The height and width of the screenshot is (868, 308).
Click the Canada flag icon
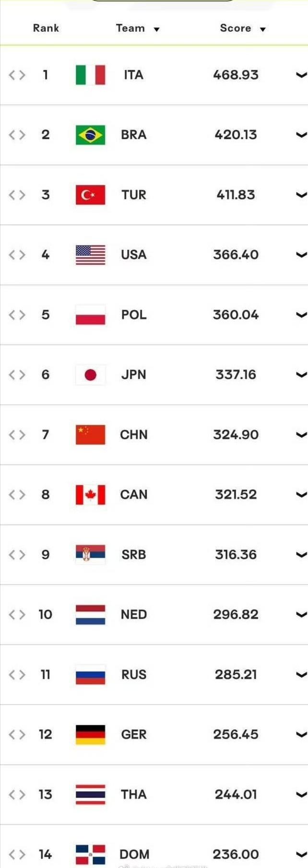pos(90,494)
